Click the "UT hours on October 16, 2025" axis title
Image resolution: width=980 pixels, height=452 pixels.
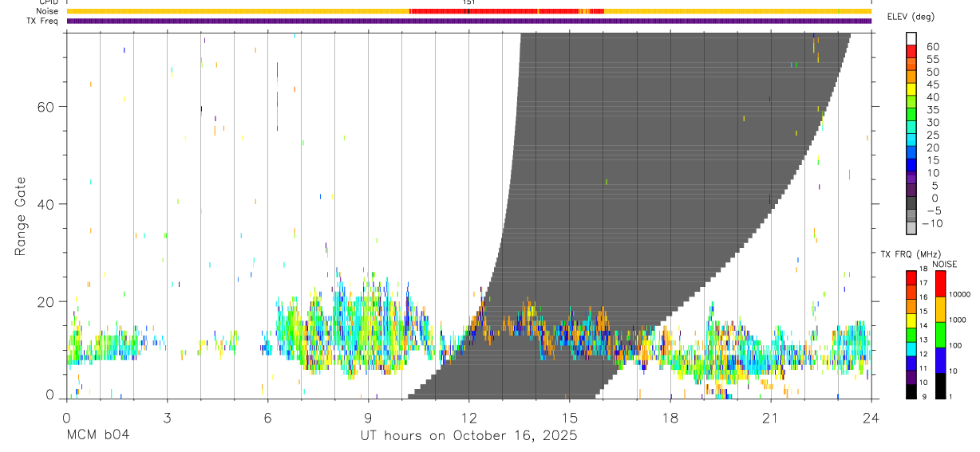(x=468, y=436)
